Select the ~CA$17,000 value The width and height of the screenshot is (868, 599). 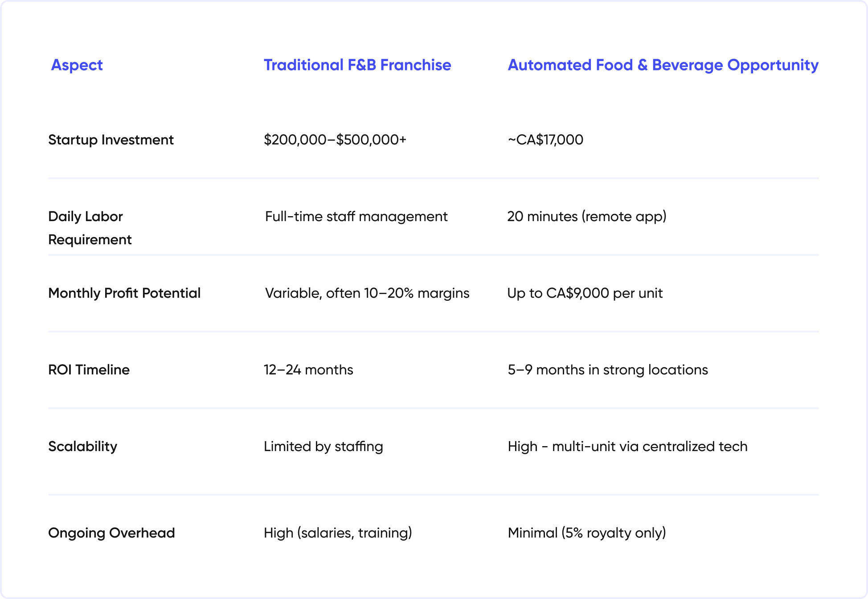(545, 140)
